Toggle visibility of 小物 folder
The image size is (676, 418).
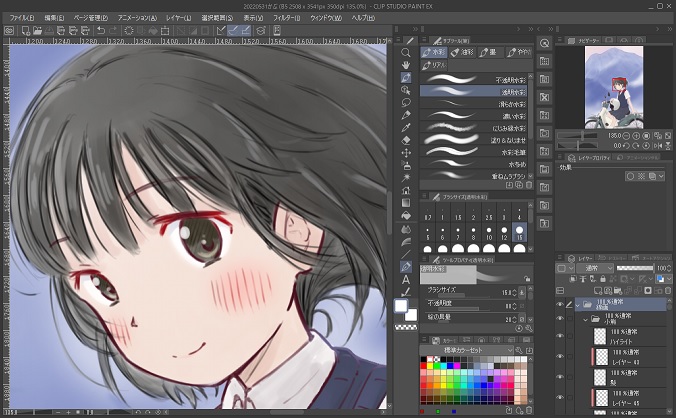(560, 318)
